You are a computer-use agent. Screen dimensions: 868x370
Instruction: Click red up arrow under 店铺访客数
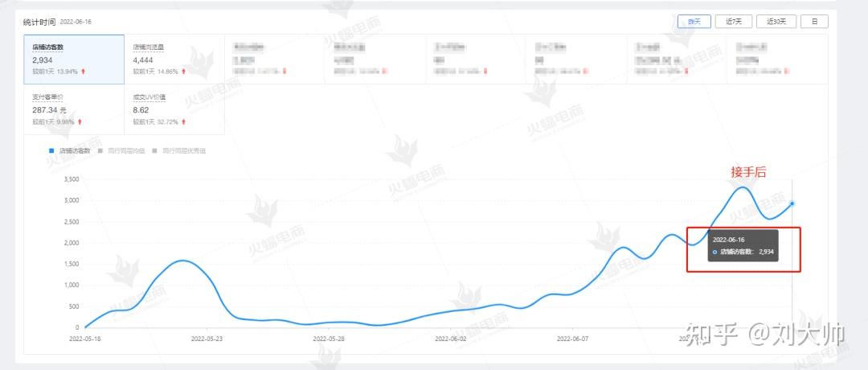(x=83, y=72)
